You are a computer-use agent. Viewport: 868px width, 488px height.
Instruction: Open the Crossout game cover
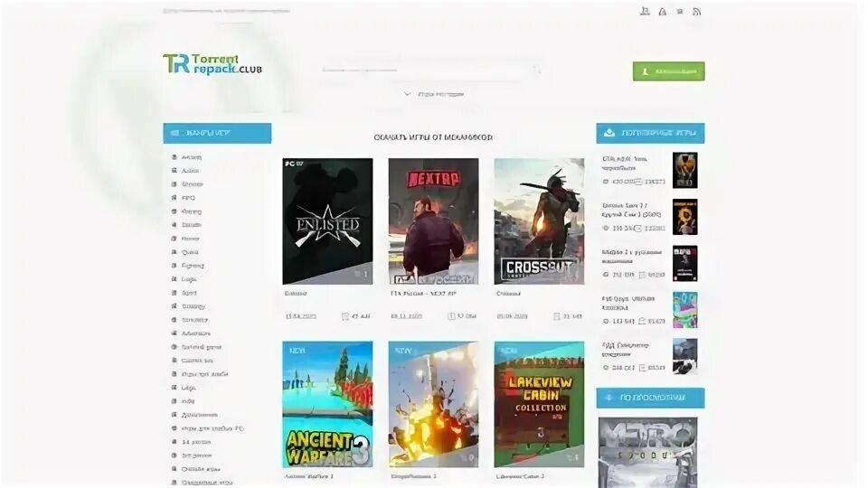click(x=539, y=221)
